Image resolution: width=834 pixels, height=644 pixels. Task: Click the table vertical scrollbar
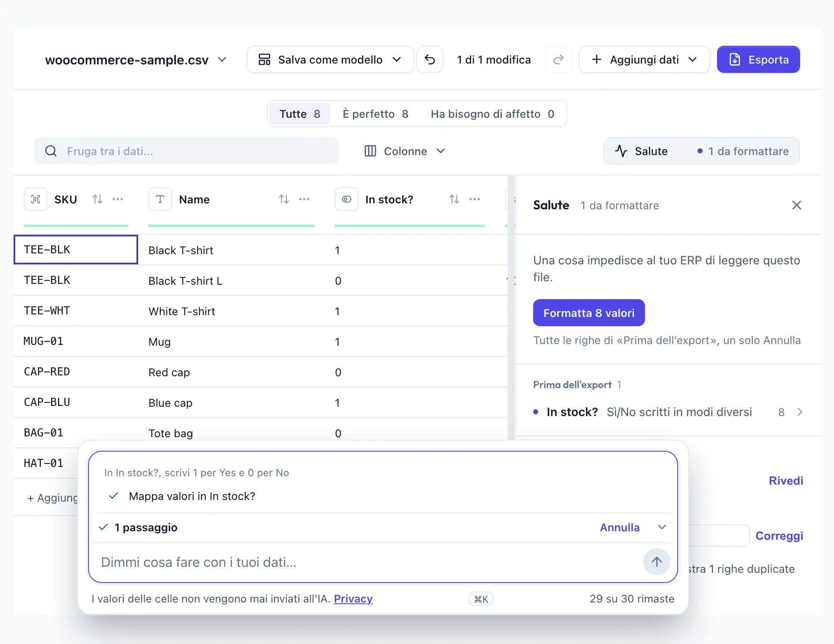[511, 308]
